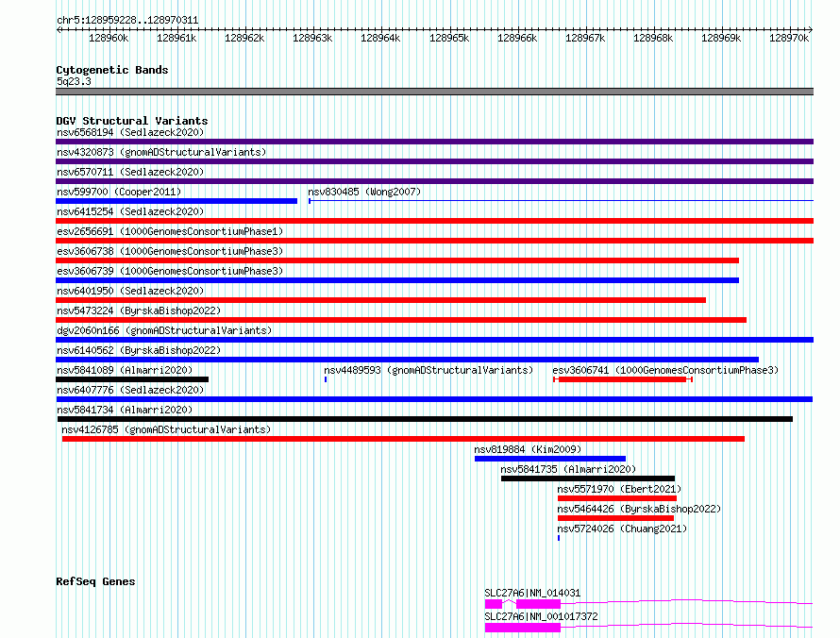Select the esv3606739 blue variant bar

click(x=397, y=280)
